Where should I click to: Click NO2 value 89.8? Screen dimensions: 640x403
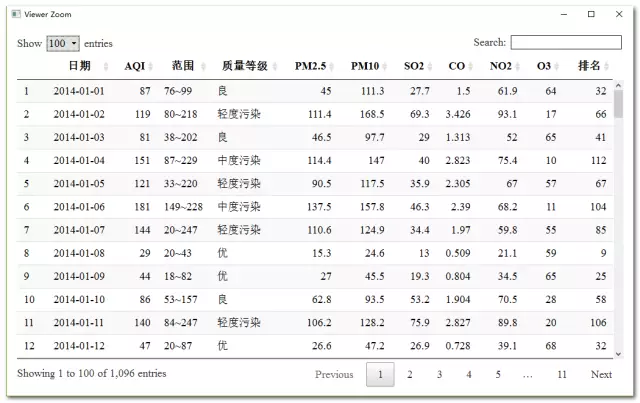click(507, 323)
